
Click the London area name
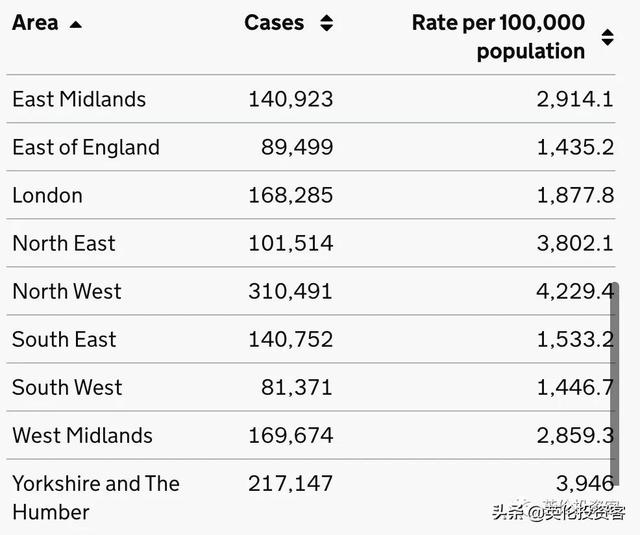[x=47, y=195]
